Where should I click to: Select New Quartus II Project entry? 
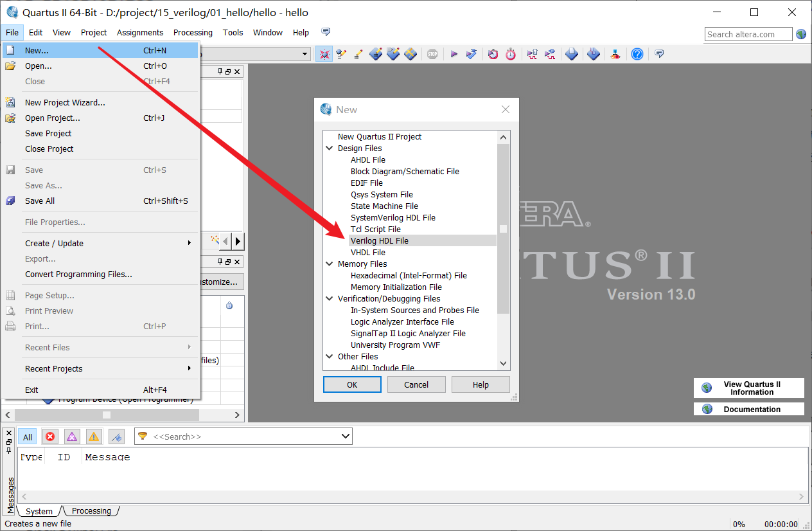(x=380, y=136)
